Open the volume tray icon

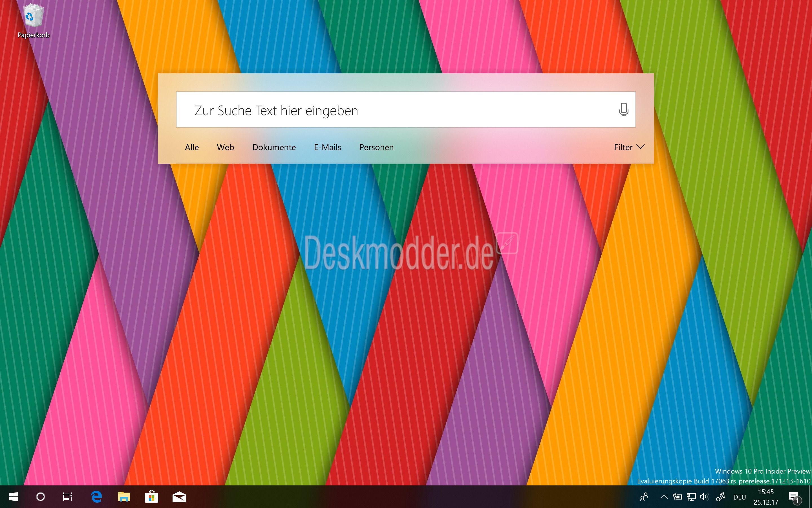click(x=705, y=497)
